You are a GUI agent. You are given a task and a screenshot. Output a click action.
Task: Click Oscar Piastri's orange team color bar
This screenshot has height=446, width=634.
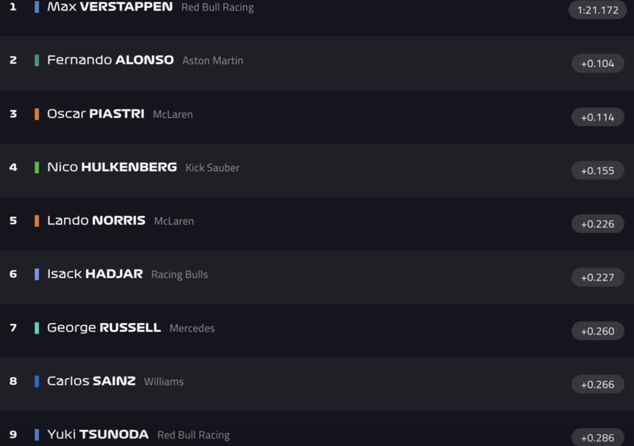[37, 114]
